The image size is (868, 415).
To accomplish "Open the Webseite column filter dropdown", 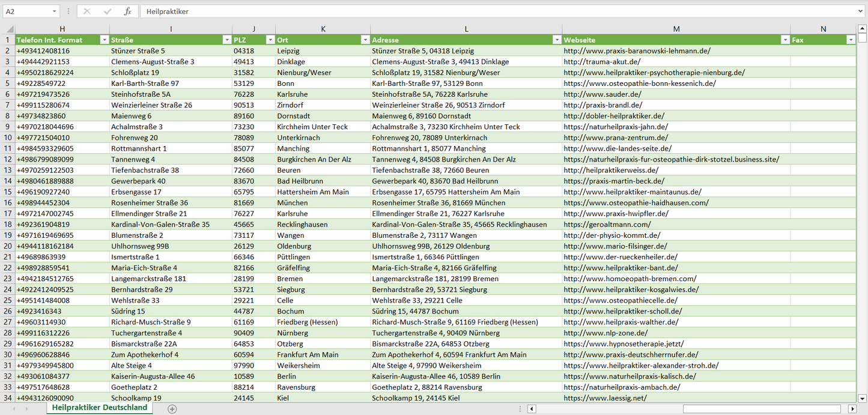I will 785,40.
